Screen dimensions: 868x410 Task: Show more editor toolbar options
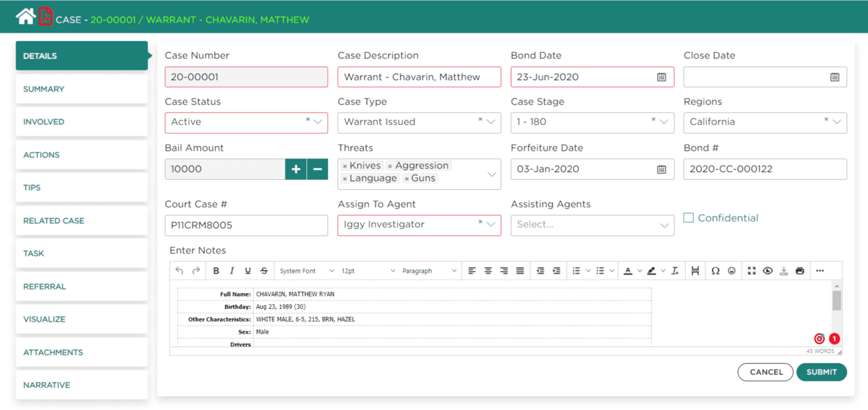[x=820, y=270]
